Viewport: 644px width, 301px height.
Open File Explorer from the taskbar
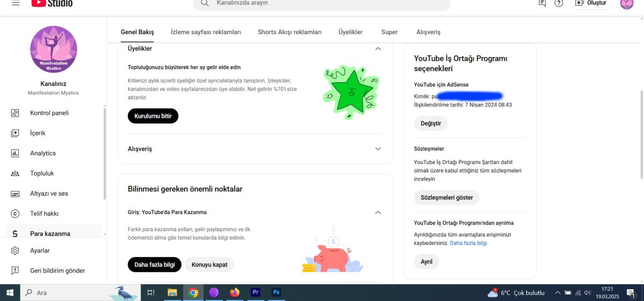pyautogui.click(x=172, y=292)
